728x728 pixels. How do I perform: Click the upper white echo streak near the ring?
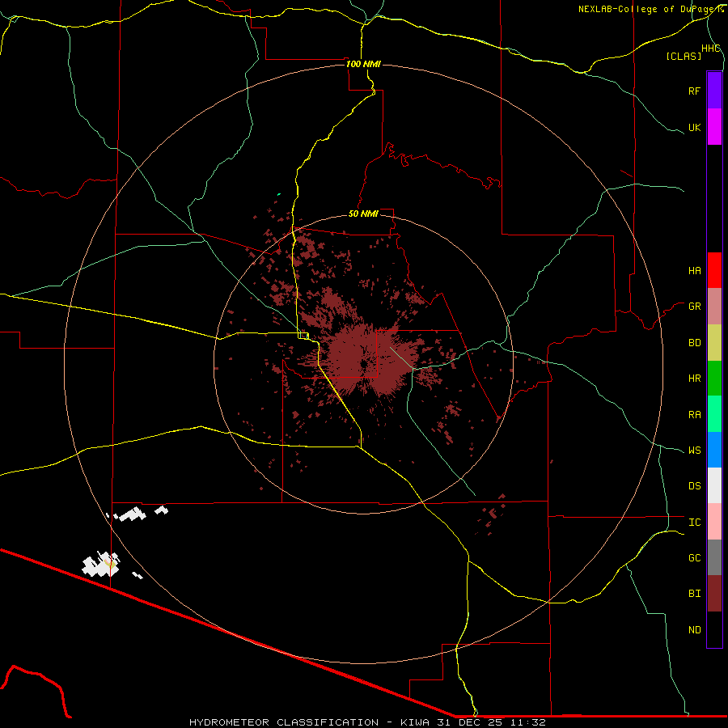[131, 514]
